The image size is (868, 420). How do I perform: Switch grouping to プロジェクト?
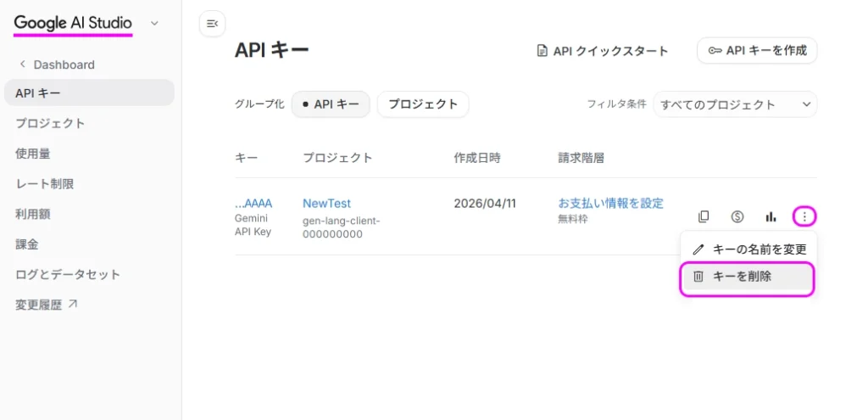pyautogui.click(x=422, y=104)
